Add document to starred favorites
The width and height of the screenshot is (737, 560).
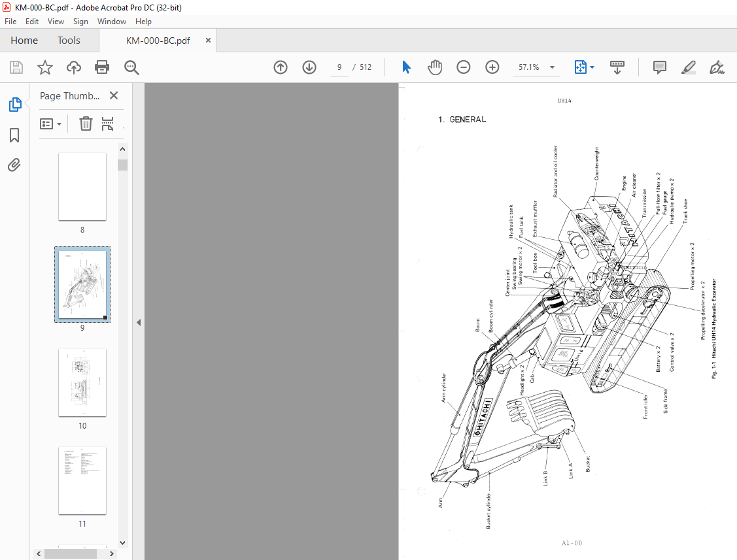[x=45, y=67]
